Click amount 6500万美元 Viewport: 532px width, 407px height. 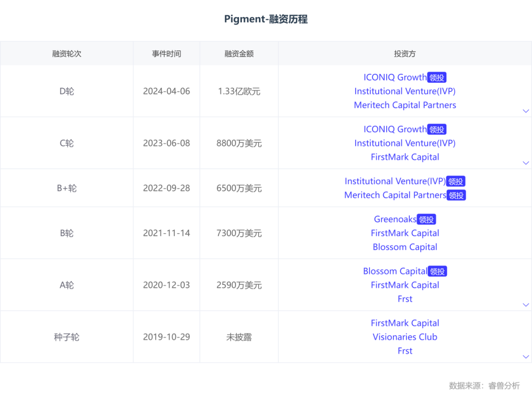(239, 188)
